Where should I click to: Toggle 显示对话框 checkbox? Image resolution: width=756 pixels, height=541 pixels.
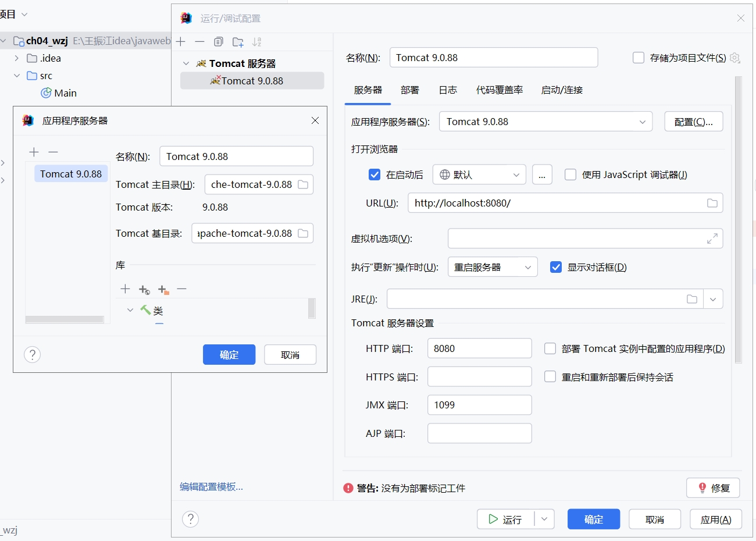(556, 267)
